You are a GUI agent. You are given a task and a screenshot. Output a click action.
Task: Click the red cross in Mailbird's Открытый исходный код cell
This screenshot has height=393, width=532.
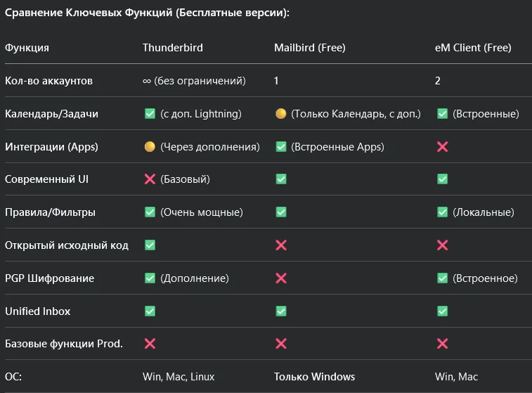(281, 245)
